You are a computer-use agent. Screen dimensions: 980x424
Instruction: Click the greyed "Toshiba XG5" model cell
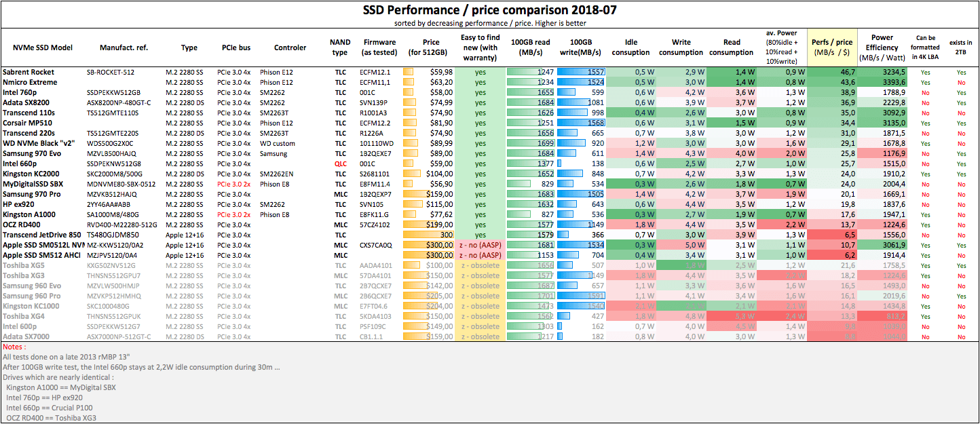(x=24, y=265)
